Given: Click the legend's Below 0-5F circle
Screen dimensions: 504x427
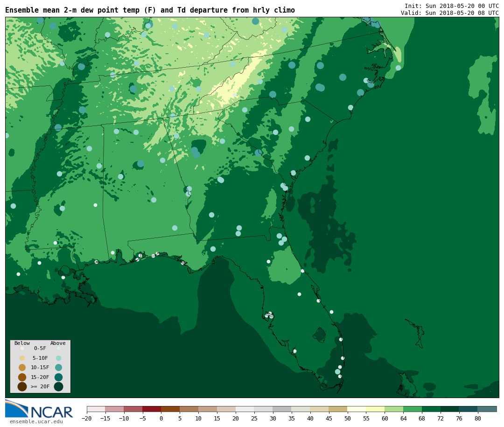Looking at the screenshot, I should (22, 348).
